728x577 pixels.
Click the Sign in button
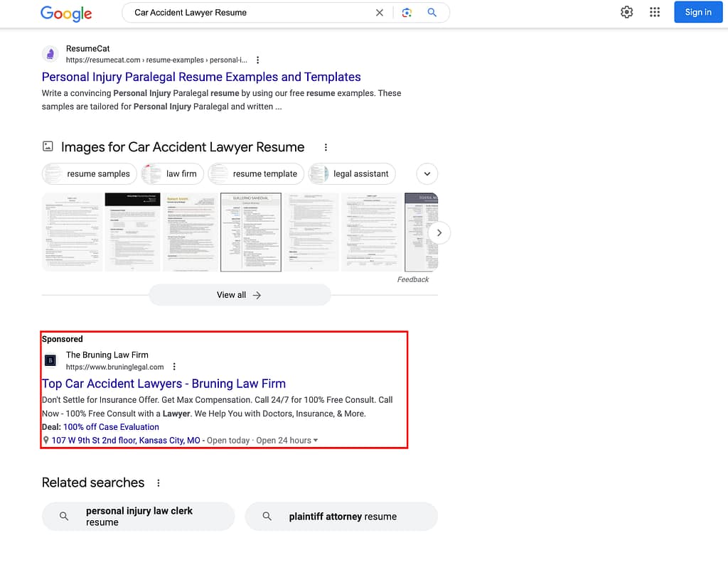pyautogui.click(x=698, y=12)
